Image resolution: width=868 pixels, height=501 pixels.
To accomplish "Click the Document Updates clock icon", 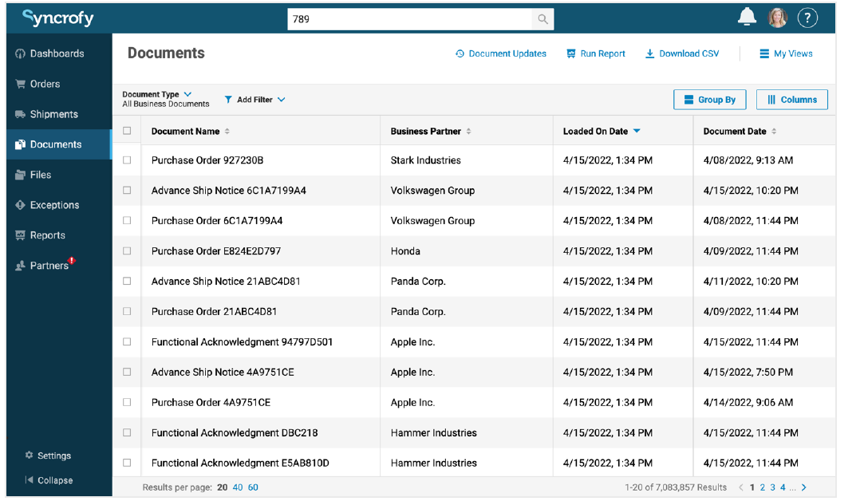I will pyautogui.click(x=460, y=53).
